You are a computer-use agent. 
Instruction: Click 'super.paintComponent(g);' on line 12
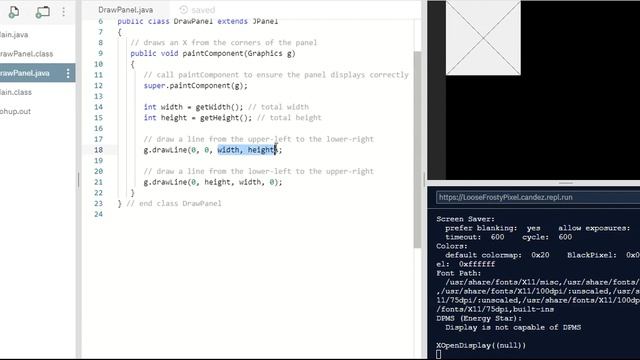(x=196, y=86)
